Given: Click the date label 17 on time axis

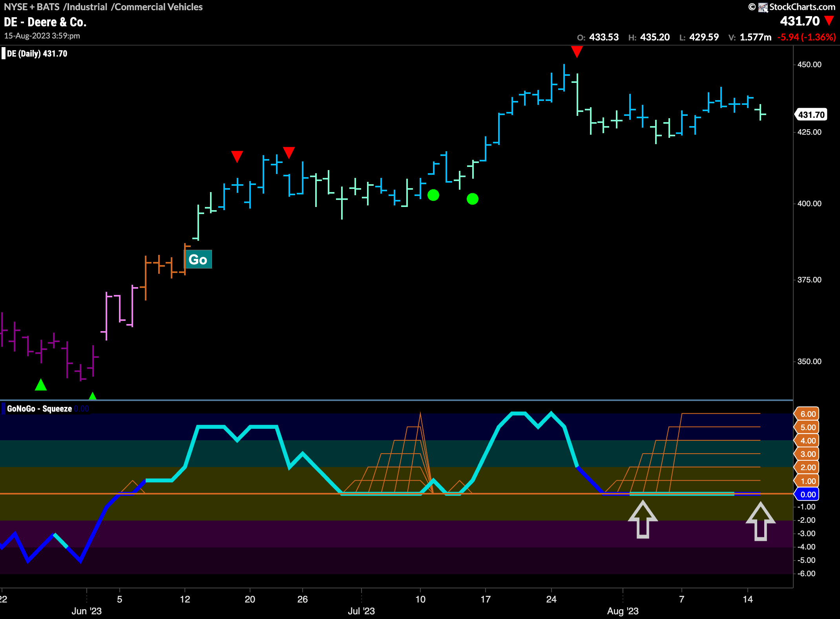Looking at the screenshot, I should click(x=486, y=599).
